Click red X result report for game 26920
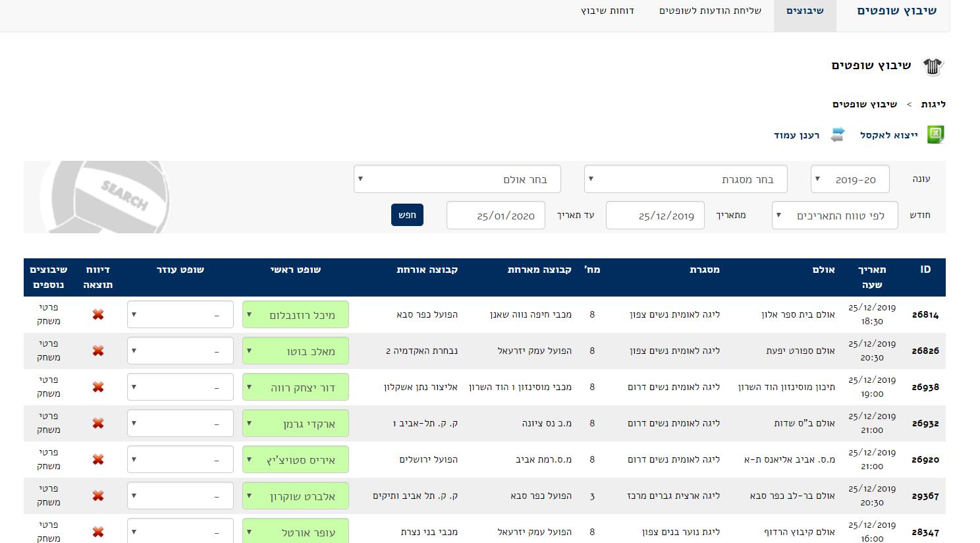Image resolution: width=980 pixels, height=543 pixels. (98, 459)
